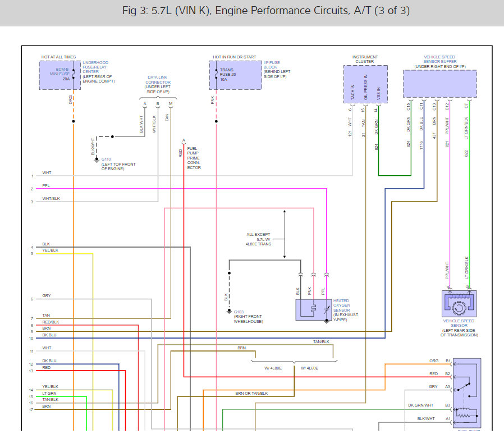Click the TRANS FUSE 20 10A box
The image size is (504, 447).
pos(236,75)
